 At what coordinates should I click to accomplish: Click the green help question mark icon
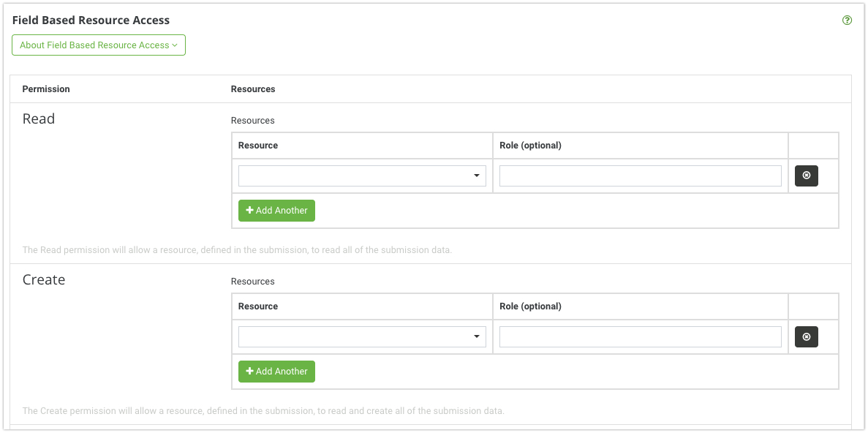[x=847, y=20]
